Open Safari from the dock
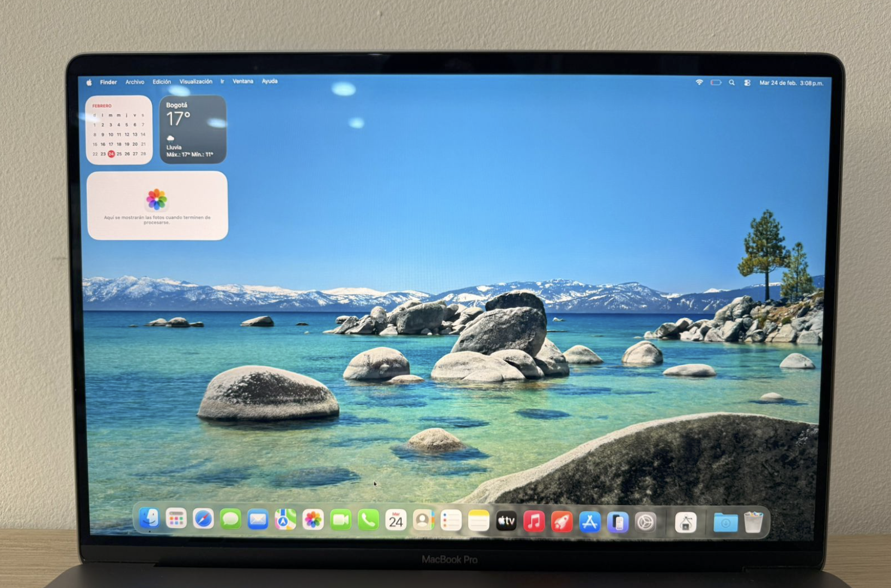 (x=203, y=519)
